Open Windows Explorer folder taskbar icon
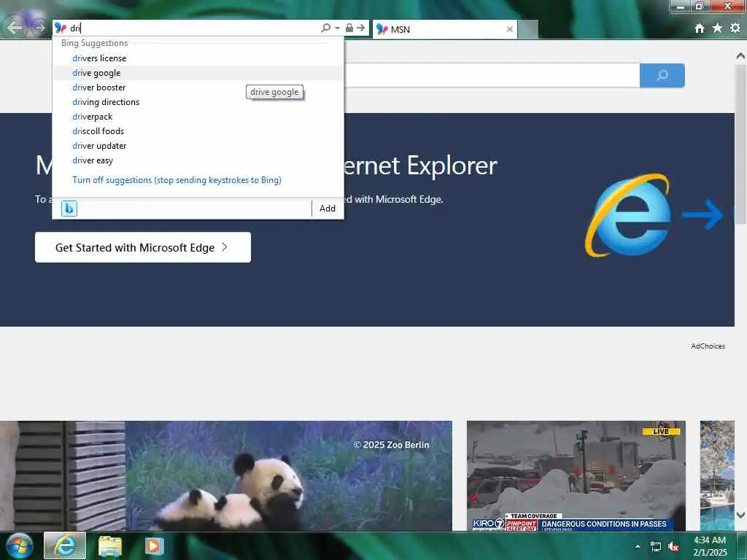The image size is (747, 560). [110, 545]
